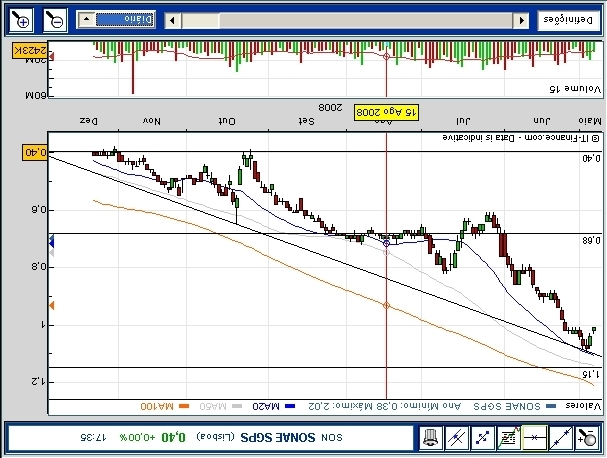
Task: Click the 'Out' month axis label
Action: (227, 121)
